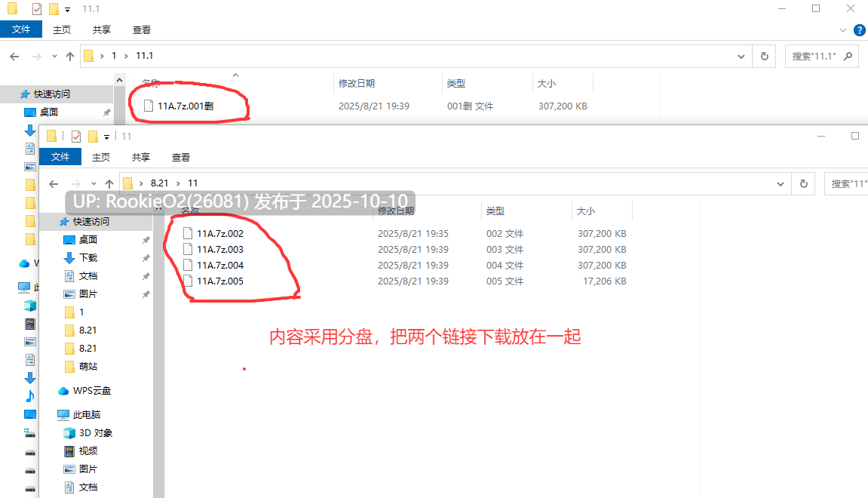Select file 11A.7z.002
Image resolution: width=868 pixels, height=498 pixels.
[x=220, y=233]
